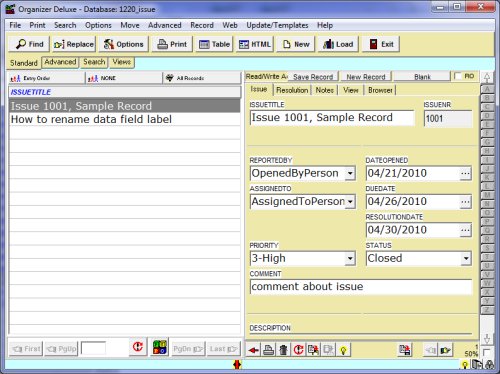Click the copy record icon beside the refresh icon
The width and height of the screenshot is (500, 374).
point(313,350)
